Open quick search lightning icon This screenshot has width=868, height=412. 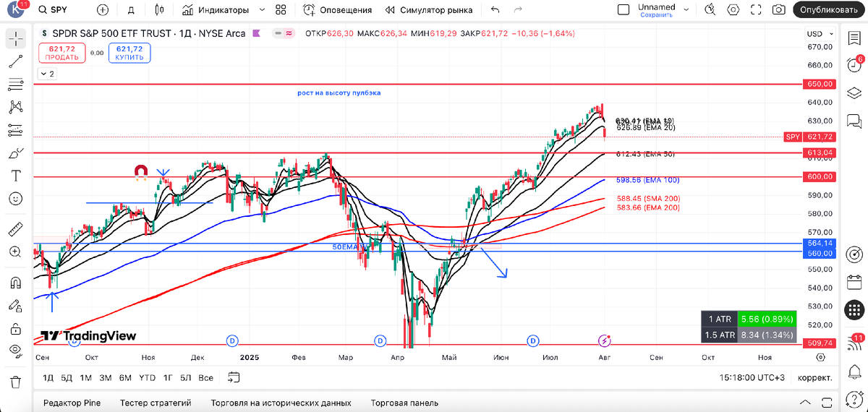711,10
